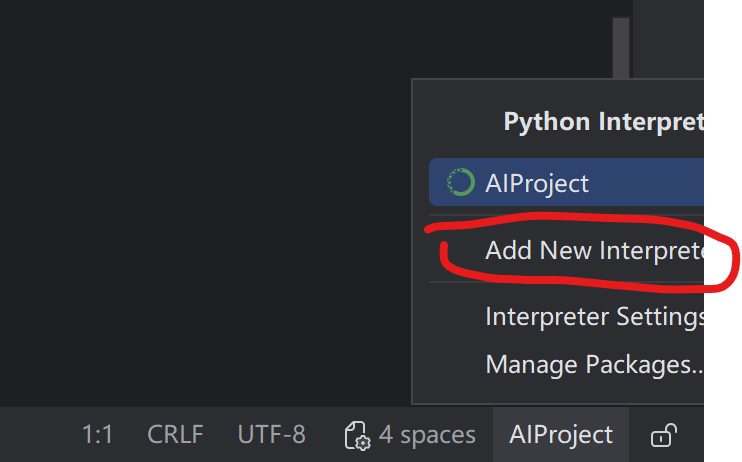
Task: Open the 1:1 line and column indicator
Action: tap(97, 435)
